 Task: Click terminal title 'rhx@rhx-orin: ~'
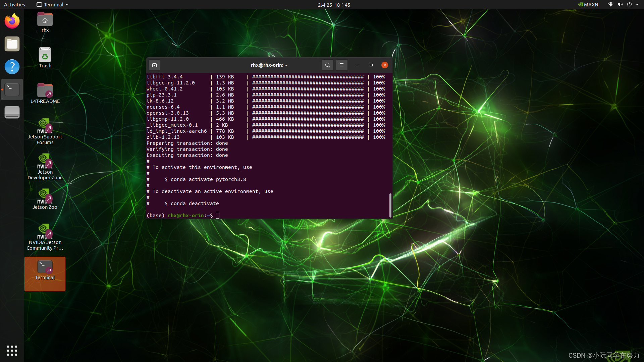tap(269, 65)
